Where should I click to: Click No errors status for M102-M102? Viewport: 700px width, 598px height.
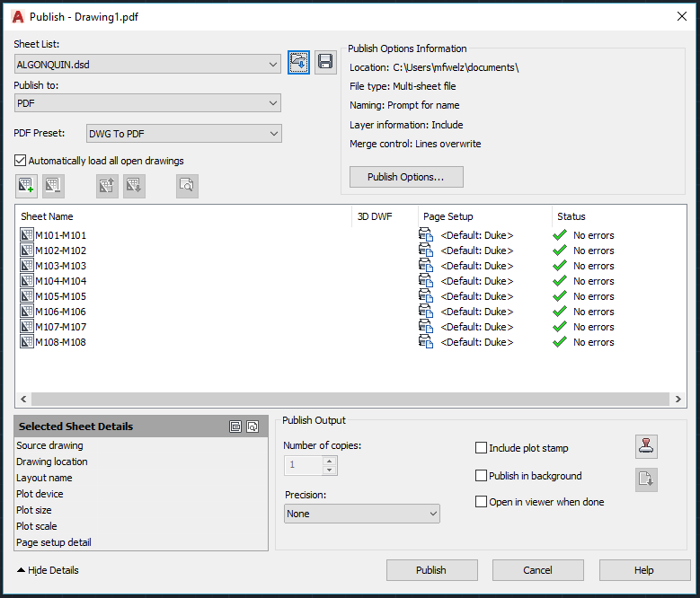click(593, 251)
